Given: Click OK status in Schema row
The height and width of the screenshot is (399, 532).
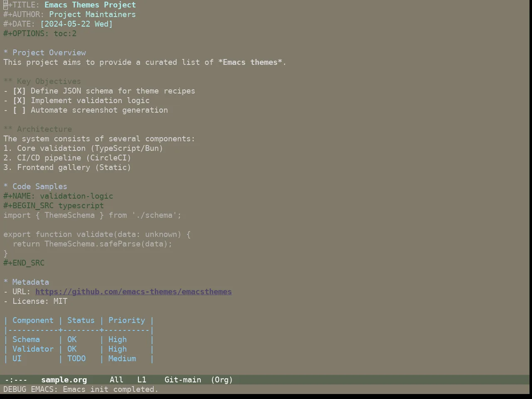Looking at the screenshot, I should tap(72, 340).
